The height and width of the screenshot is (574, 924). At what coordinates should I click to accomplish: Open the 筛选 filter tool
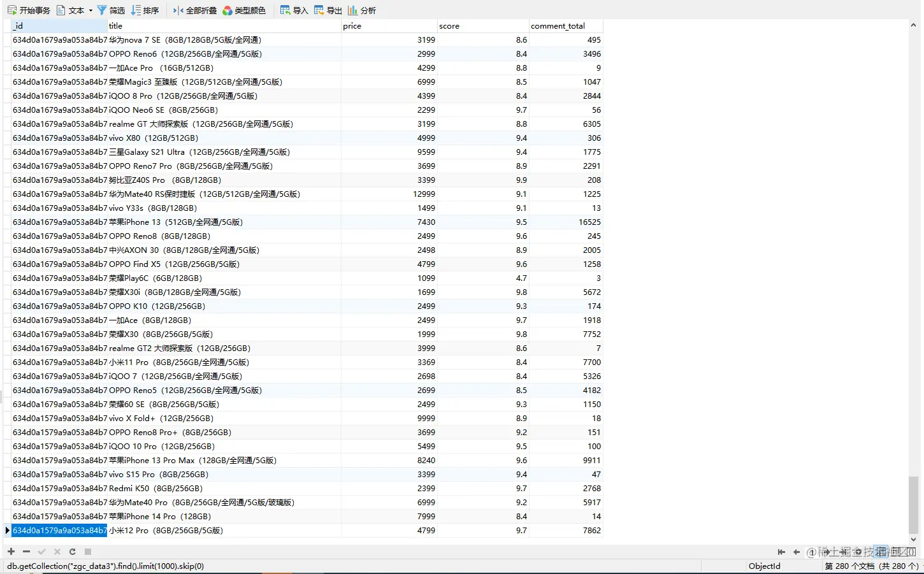111,10
